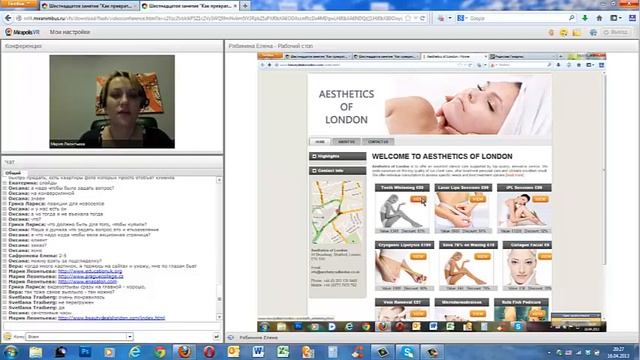The height and width of the screenshot is (360, 640).
Task: Open the praguecollege.cz link in the chat
Action: 91,276
